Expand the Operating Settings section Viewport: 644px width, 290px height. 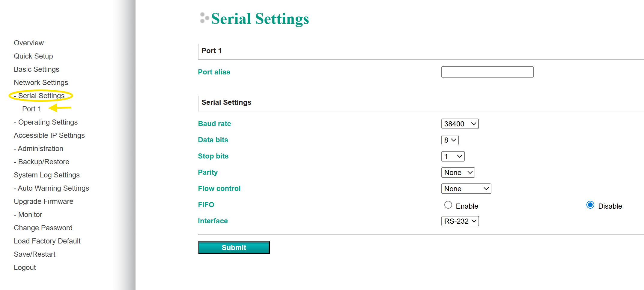pyautogui.click(x=48, y=122)
